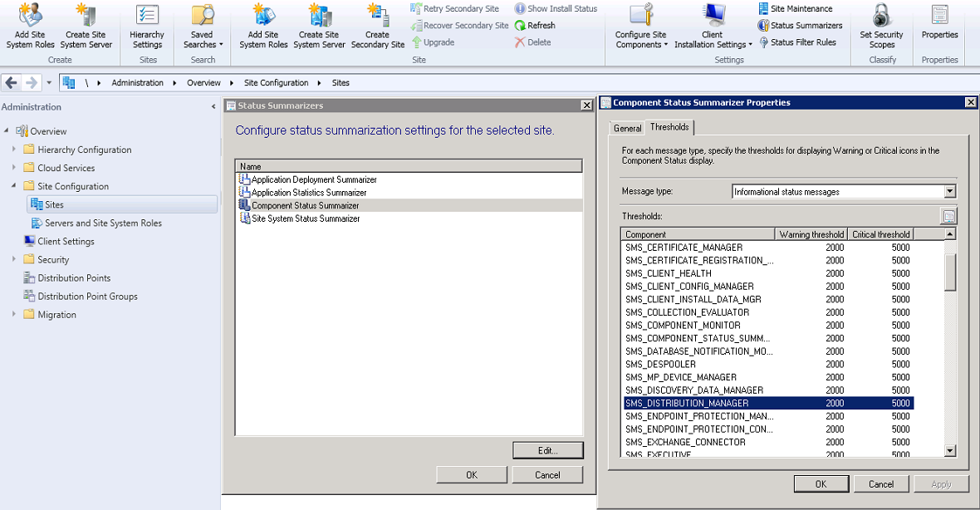This screenshot has width=980, height=510.
Task: Switch to the Thresholds tab
Action: coord(669,127)
